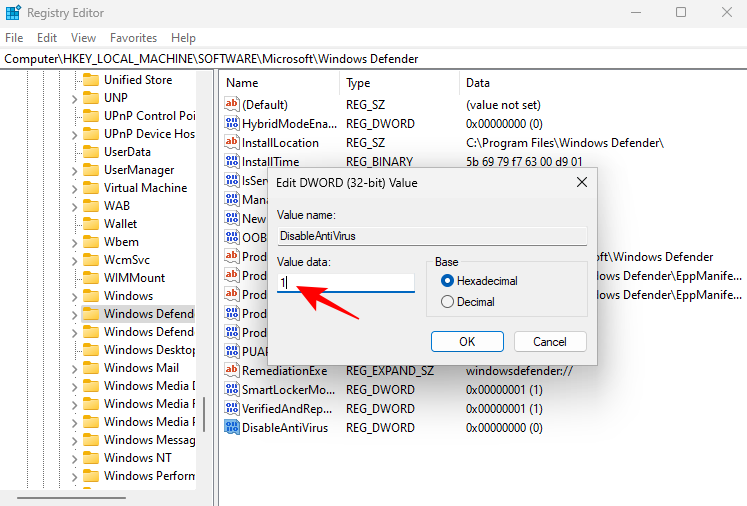Close the Edit DWORD dialog
The width and height of the screenshot is (747, 506).
coord(582,183)
